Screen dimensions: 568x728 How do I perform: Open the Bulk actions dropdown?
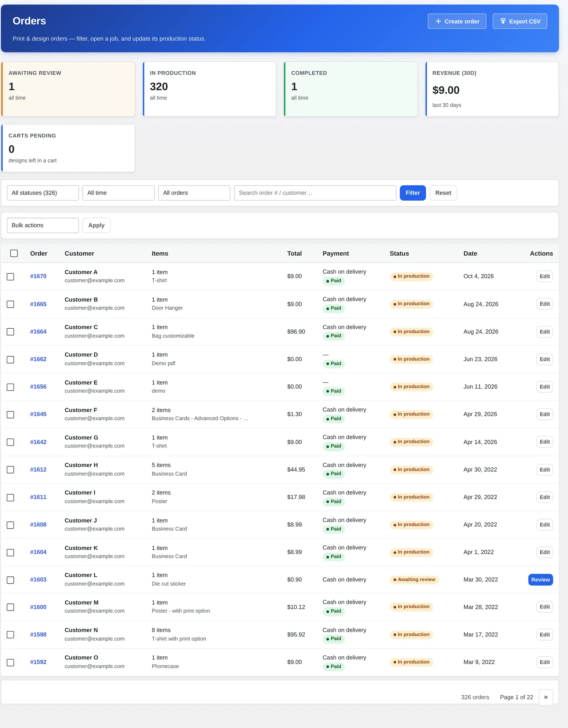pyautogui.click(x=43, y=225)
